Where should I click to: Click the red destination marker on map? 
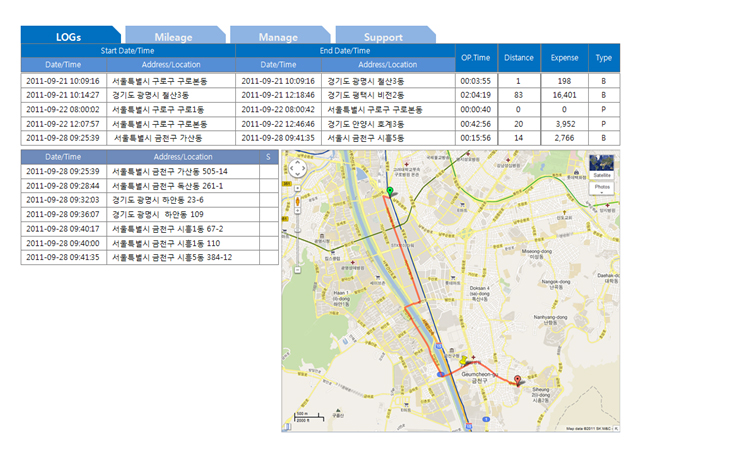[517, 379]
